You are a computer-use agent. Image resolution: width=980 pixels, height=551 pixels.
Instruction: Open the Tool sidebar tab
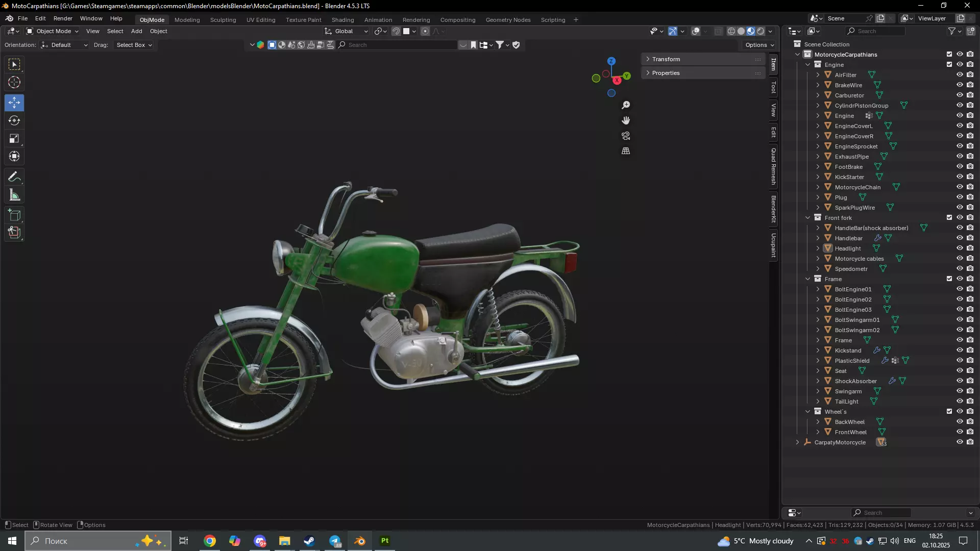point(773,87)
